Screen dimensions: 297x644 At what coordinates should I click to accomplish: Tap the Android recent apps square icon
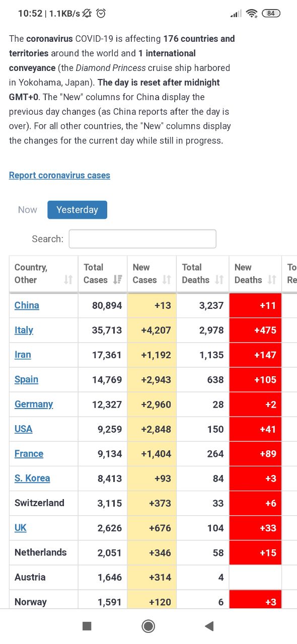(x=87, y=626)
